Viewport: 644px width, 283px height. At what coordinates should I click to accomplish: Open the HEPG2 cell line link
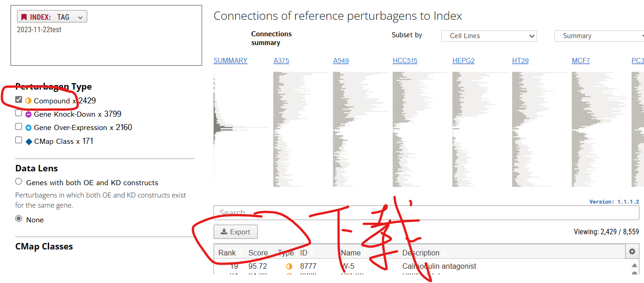(463, 61)
